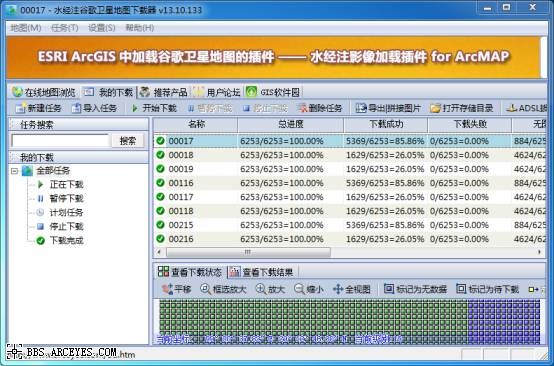Select the 框选放大 zoom box tool
This screenshot has width=554, height=366.
coord(223,289)
